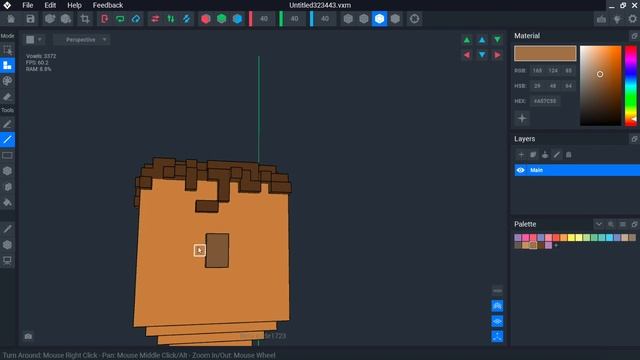Select the highlighted line tool
The height and width of the screenshot is (360, 640).
point(7,140)
